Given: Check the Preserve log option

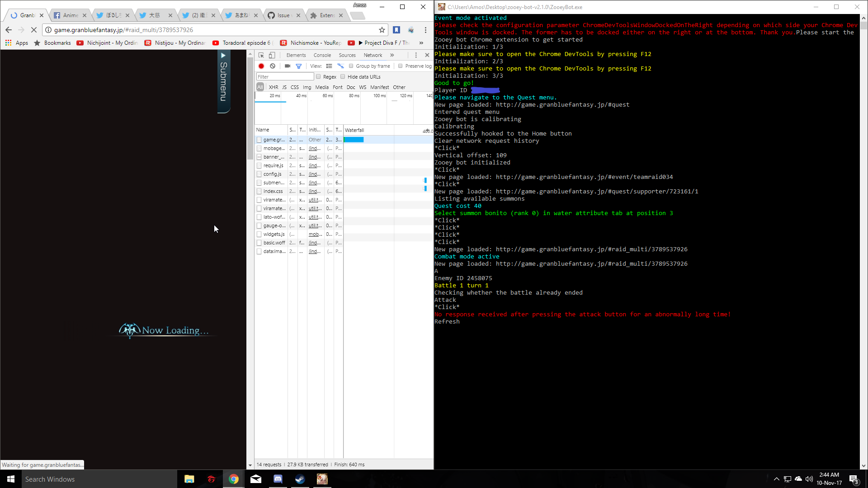Looking at the screenshot, I should point(401,66).
